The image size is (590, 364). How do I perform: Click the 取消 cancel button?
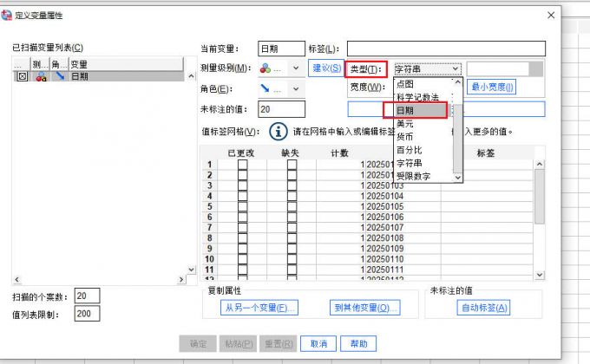318,344
